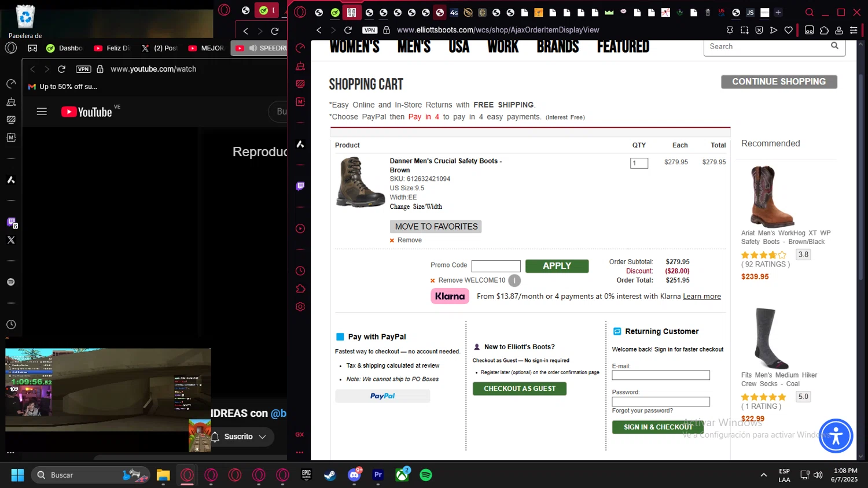Click the site search magnifier icon

coord(834,46)
